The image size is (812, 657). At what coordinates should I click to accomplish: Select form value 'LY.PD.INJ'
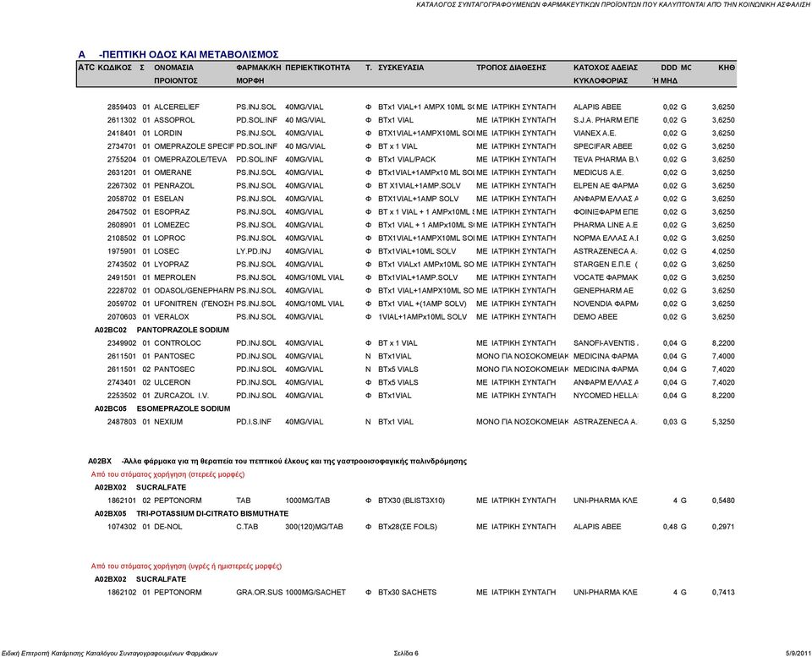coord(253,251)
